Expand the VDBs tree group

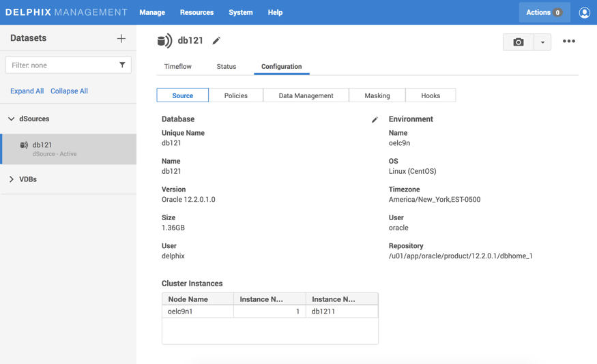tap(12, 179)
